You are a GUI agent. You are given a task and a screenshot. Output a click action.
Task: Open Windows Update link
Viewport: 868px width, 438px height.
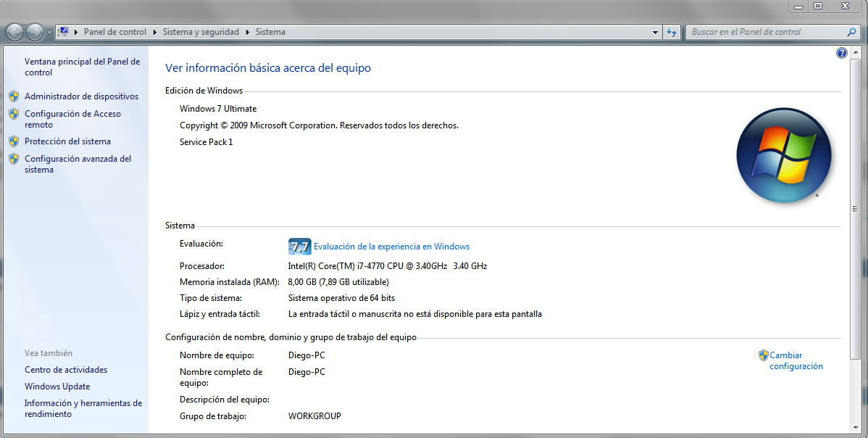click(57, 387)
